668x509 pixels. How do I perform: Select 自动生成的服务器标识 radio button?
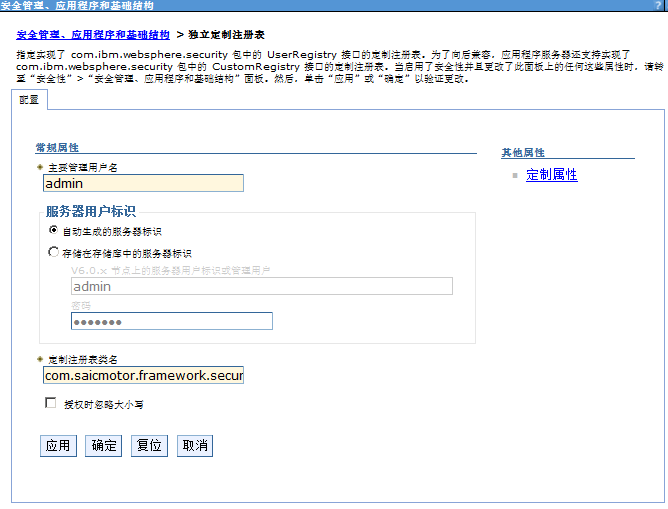tap(53, 230)
